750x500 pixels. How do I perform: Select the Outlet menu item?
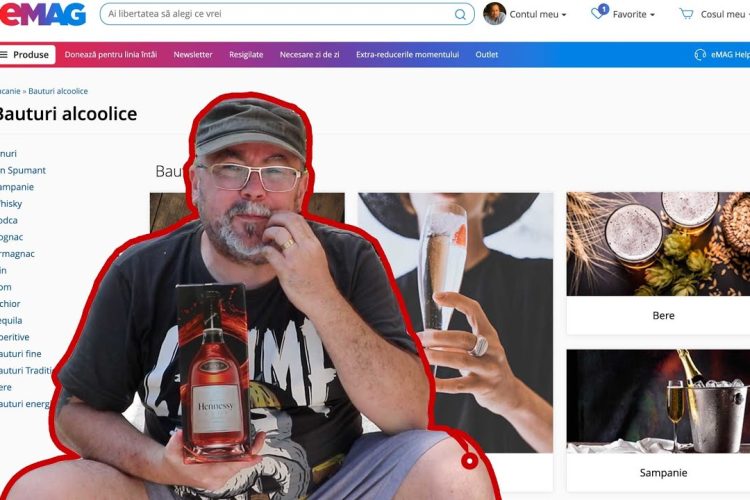487,54
